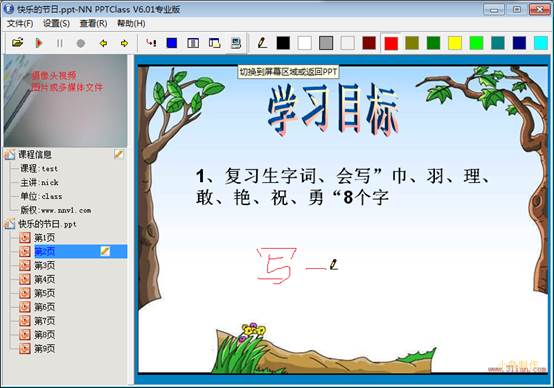The image size is (554, 388).
Task: Click the blue full-screen square toolbar icon
Action: pos(172,43)
